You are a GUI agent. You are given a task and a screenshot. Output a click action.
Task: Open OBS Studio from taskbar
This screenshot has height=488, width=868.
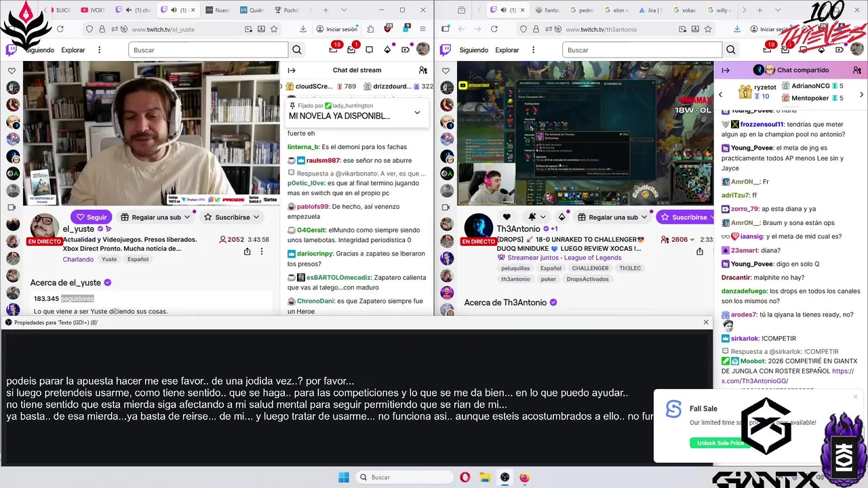coord(505,477)
